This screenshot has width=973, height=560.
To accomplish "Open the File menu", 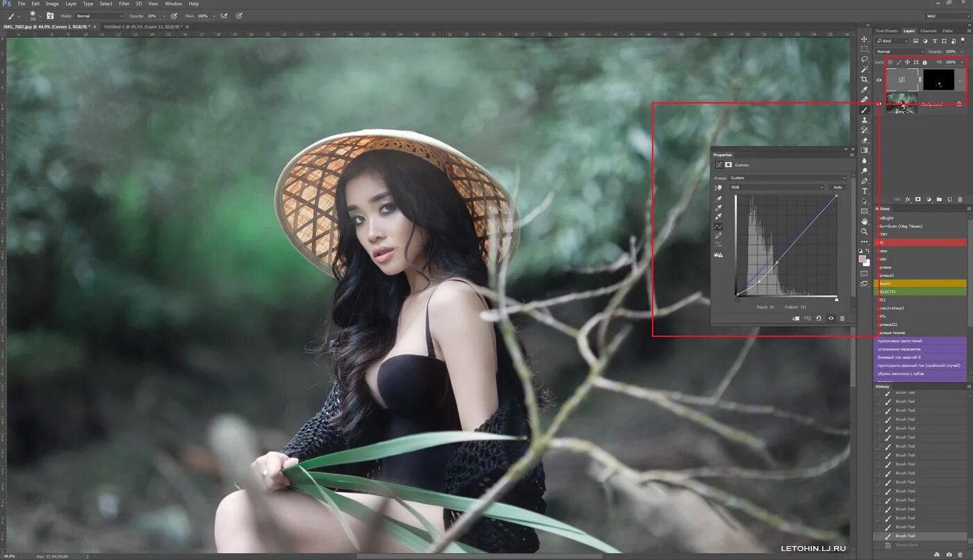I will pyautogui.click(x=22, y=3).
